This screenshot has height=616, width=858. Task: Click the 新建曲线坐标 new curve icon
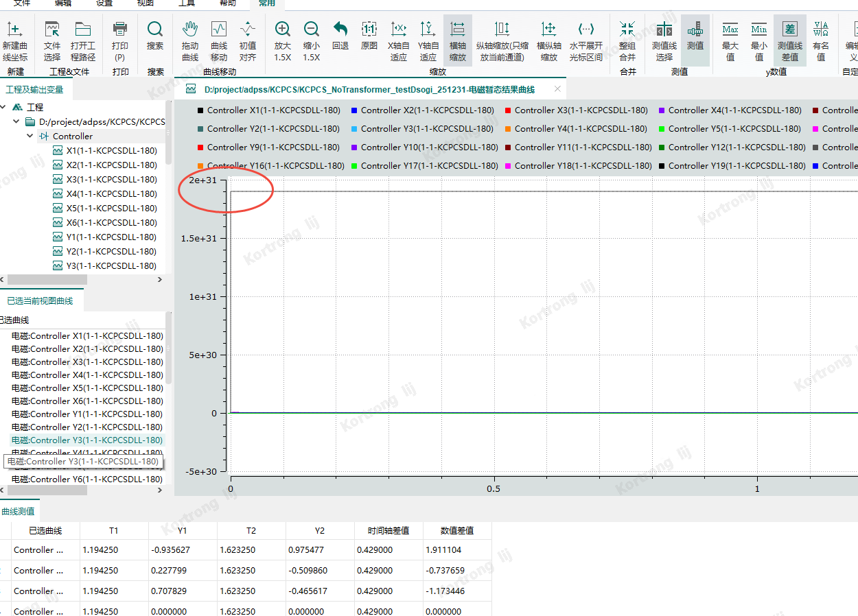pyautogui.click(x=15, y=29)
